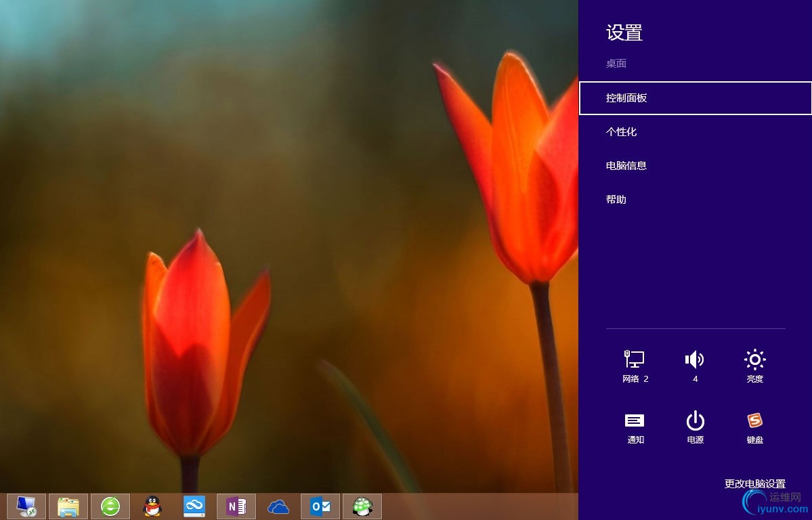812x520 pixels.
Task: Open Outlook from the taskbar
Action: click(320, 506)
